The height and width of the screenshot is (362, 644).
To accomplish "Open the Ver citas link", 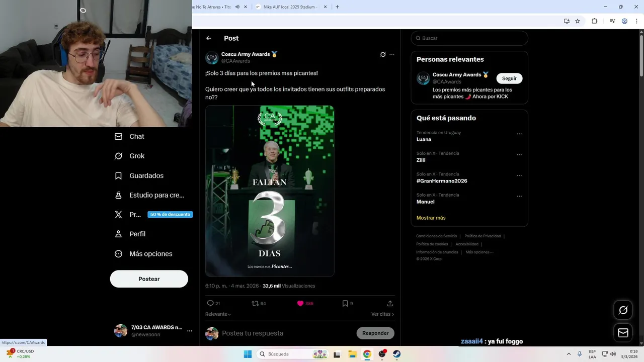I will (x=382, y=314).
